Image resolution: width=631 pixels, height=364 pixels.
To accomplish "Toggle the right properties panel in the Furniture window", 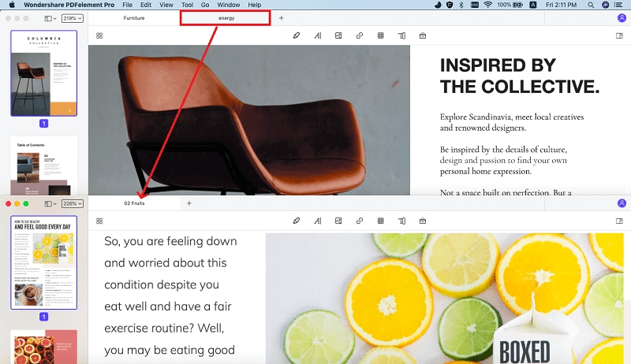I will point(619,35).
